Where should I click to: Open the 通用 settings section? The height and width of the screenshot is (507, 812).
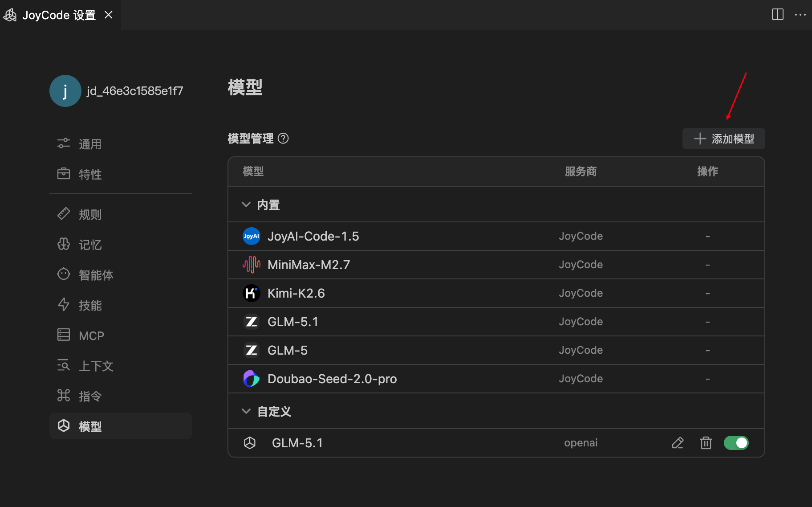[120, 144]
